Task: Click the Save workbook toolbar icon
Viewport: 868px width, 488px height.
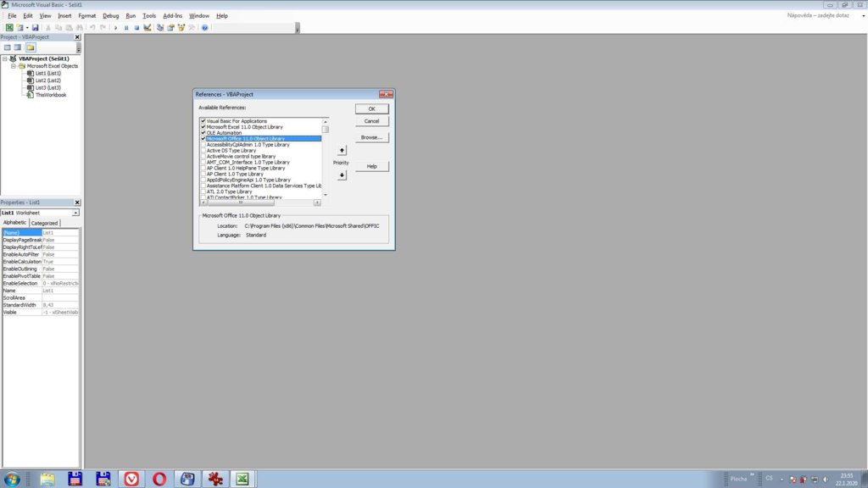Action: (36, 27)
